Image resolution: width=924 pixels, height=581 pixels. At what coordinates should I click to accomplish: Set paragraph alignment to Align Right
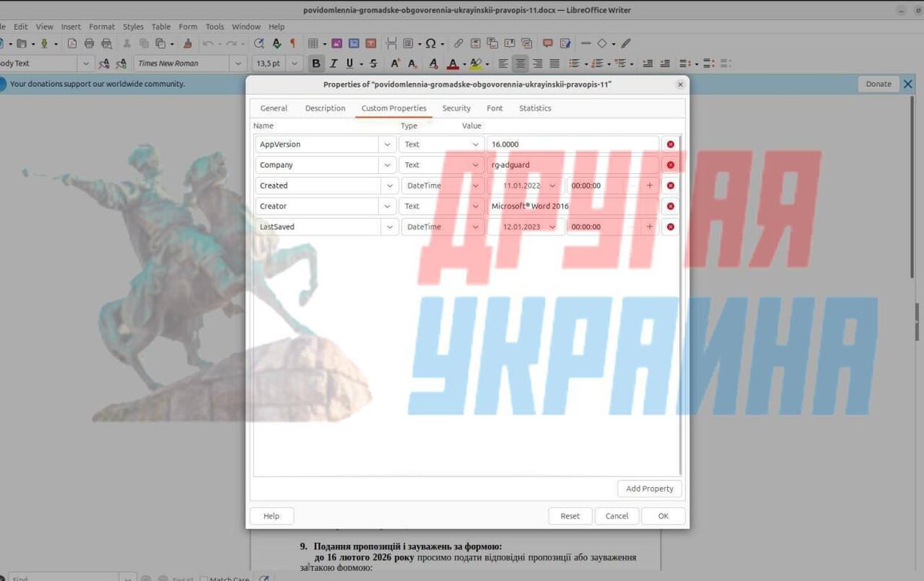coord(537,64)
